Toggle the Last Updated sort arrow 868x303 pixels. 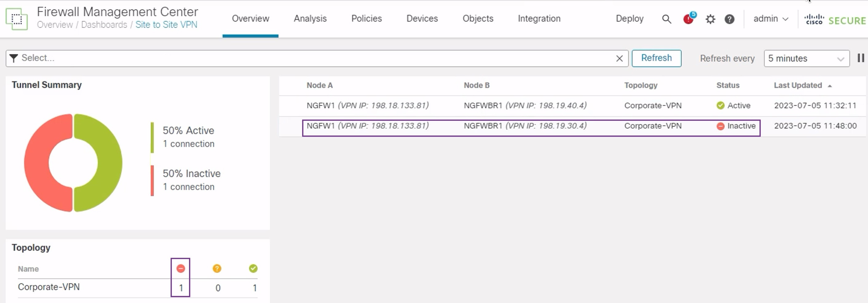coord(830,86)
